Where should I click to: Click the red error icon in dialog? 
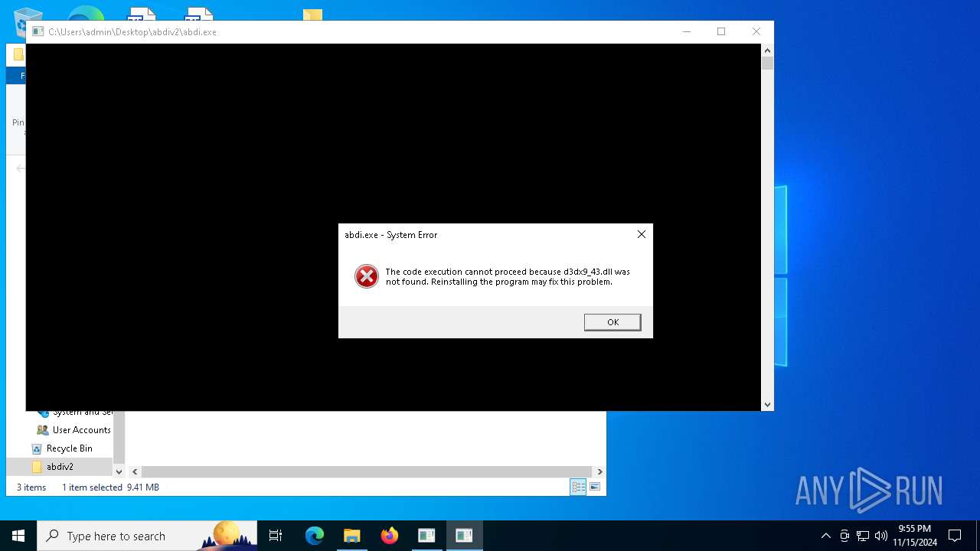(367, 276)
